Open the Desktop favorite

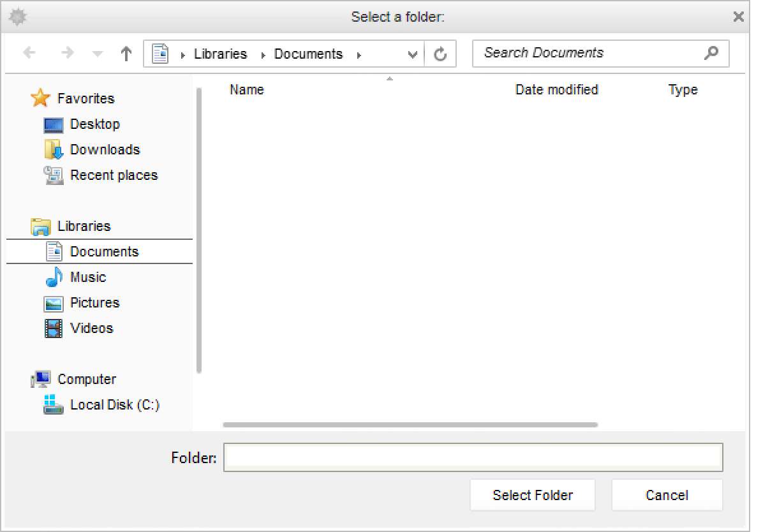94,124
